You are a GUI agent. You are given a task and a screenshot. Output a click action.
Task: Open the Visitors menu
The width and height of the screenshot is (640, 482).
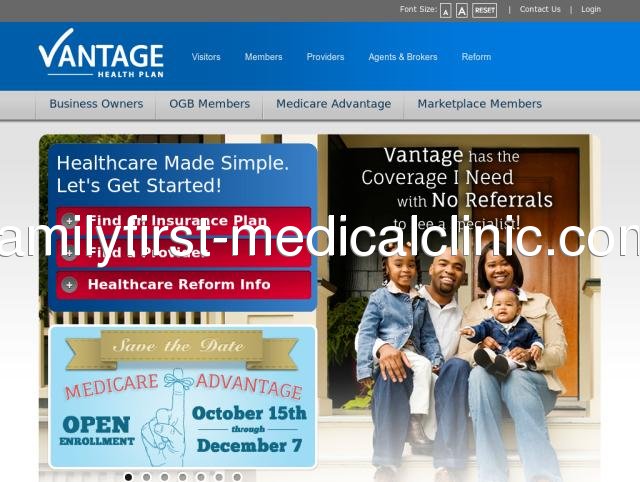pyautogui.click(x=206, y=57)
